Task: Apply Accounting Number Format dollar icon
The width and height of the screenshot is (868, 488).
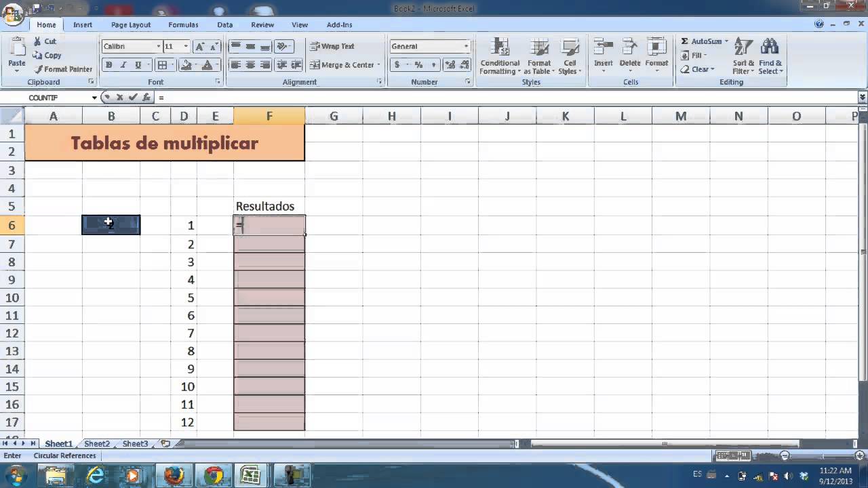Action: [397, 65]
